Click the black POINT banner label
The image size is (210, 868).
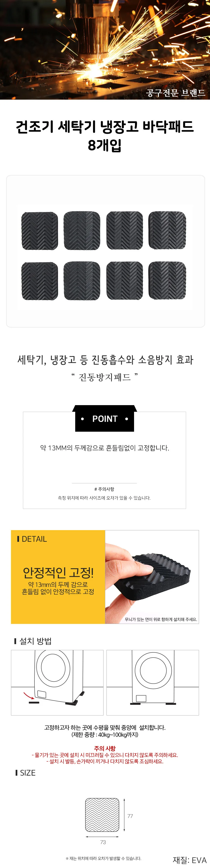105,419
